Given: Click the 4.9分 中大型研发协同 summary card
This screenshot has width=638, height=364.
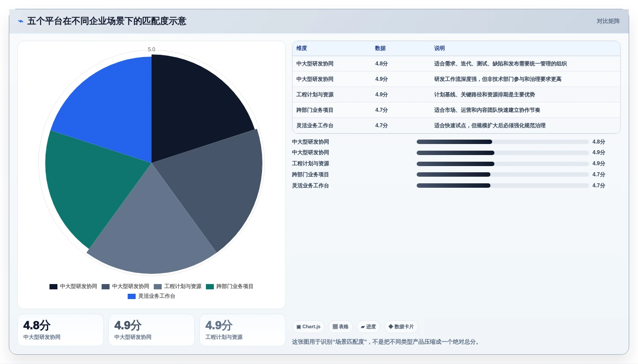Looking at the screenshot, I should (x=152, y=330).
